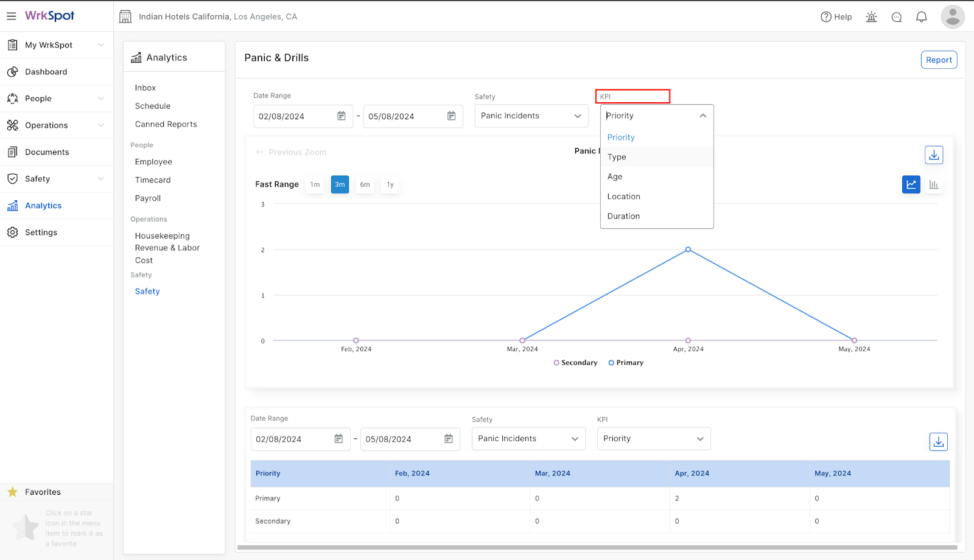Set Fast Range to 1y
This screenshot has width=974, height=560.
coord(390,184)
